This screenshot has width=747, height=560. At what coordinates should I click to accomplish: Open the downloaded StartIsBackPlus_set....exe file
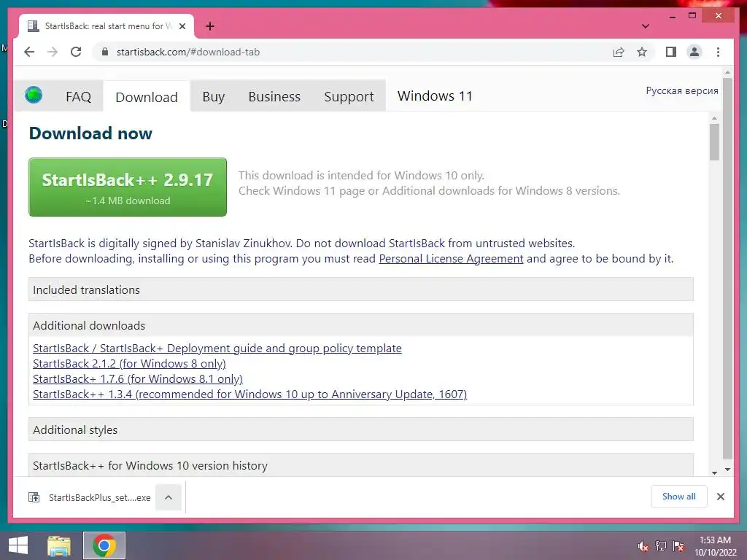coord(90,497)
